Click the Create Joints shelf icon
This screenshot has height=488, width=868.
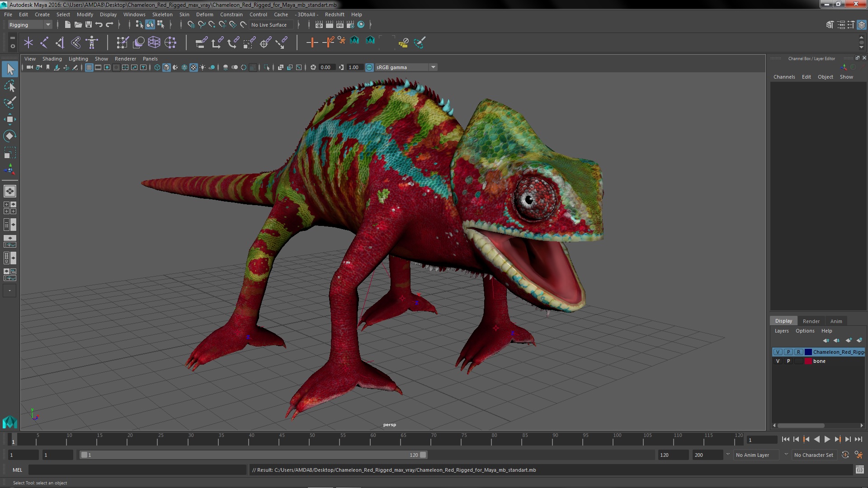point(44,42)
